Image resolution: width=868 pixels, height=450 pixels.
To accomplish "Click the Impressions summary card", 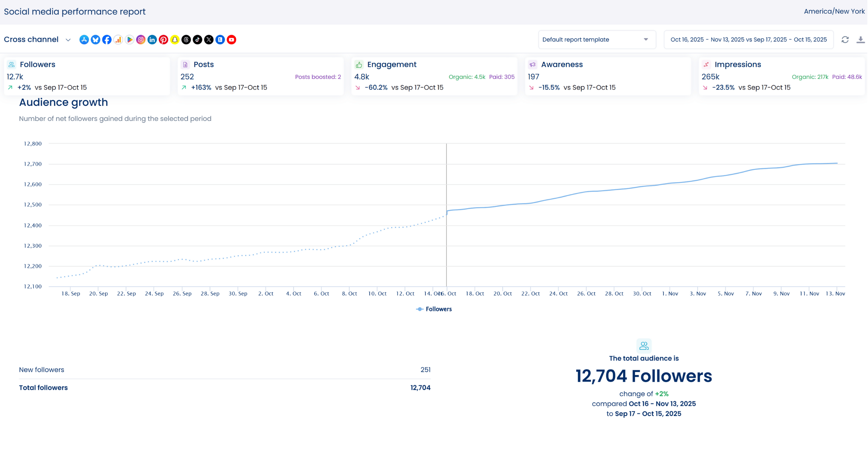I will pos(782,76).
